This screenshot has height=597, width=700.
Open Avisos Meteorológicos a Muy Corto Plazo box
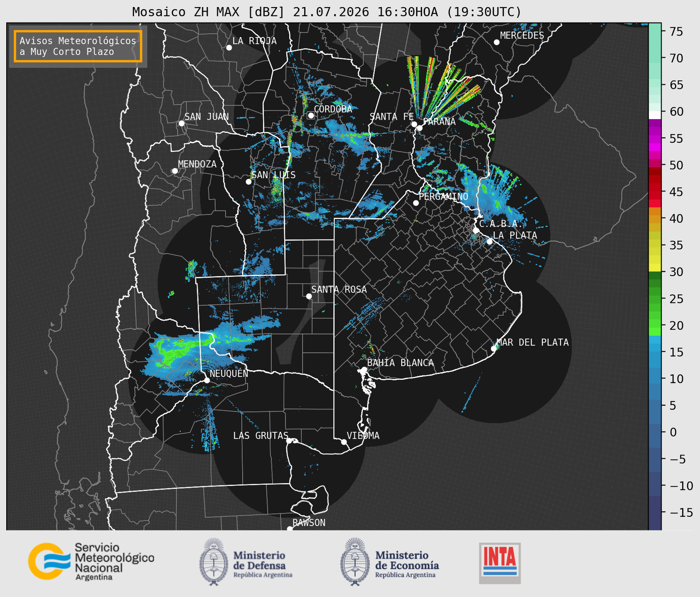pyautogui.click(x=78, y=46)
